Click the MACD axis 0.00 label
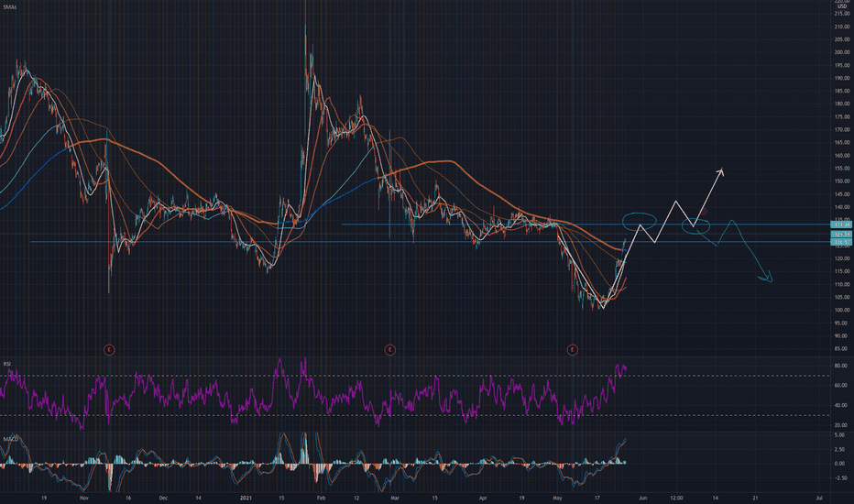The image size is (854, 504). coord(839,464)
